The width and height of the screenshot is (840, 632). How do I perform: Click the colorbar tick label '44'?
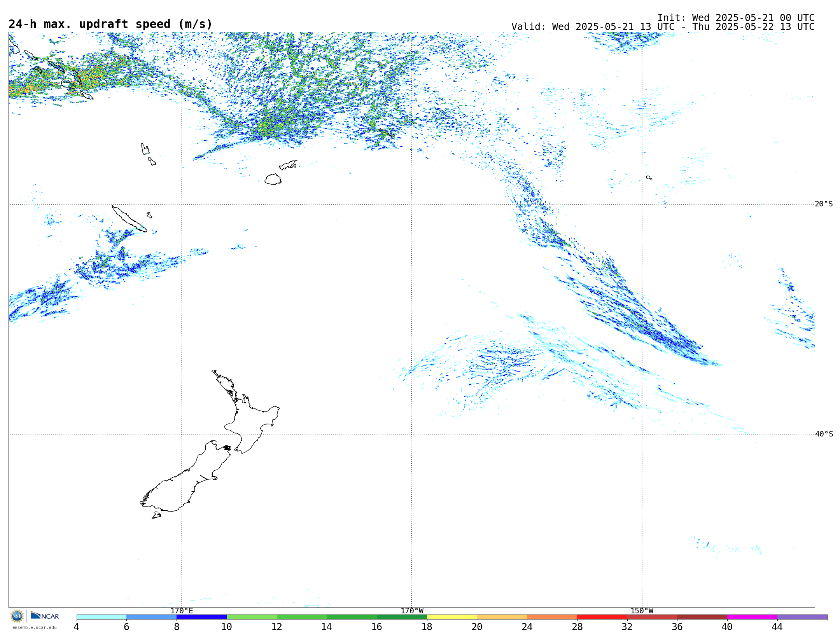click(x=777, y=627)
